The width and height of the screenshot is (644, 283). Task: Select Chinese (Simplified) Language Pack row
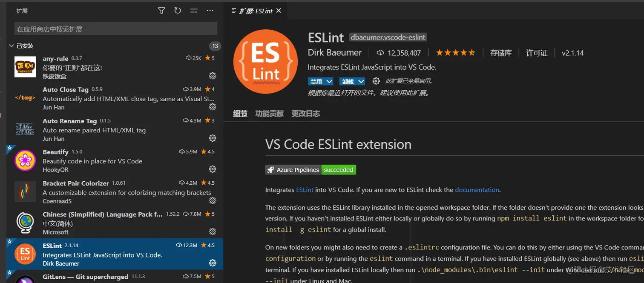tap(115, 223)
